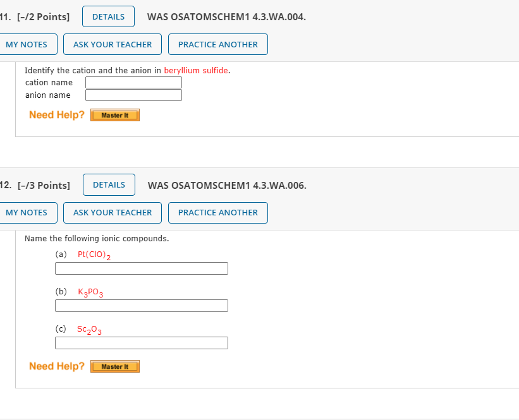Click the Need Help? label in question 11
Screen dimensions: 519x420
point(56,115)
